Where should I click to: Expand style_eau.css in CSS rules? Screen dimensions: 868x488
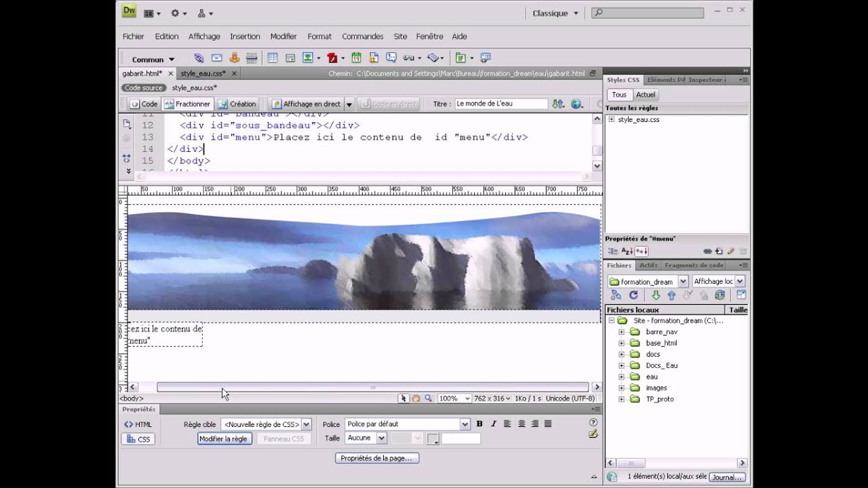611,119
